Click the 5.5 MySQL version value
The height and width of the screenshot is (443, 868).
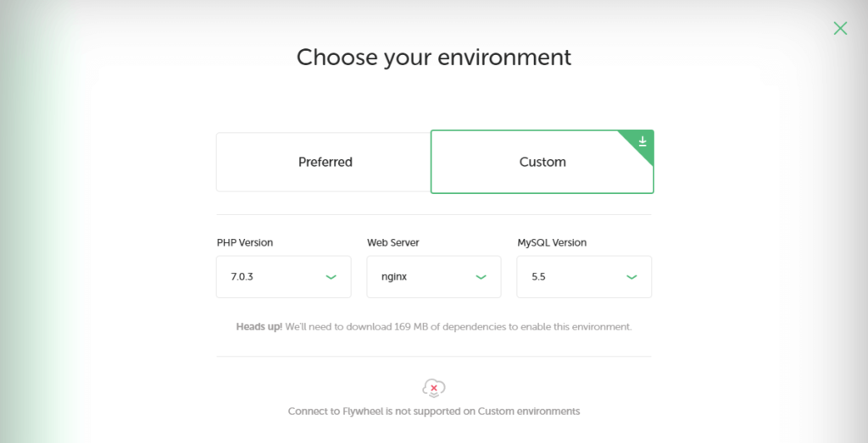tap(538, 277)
